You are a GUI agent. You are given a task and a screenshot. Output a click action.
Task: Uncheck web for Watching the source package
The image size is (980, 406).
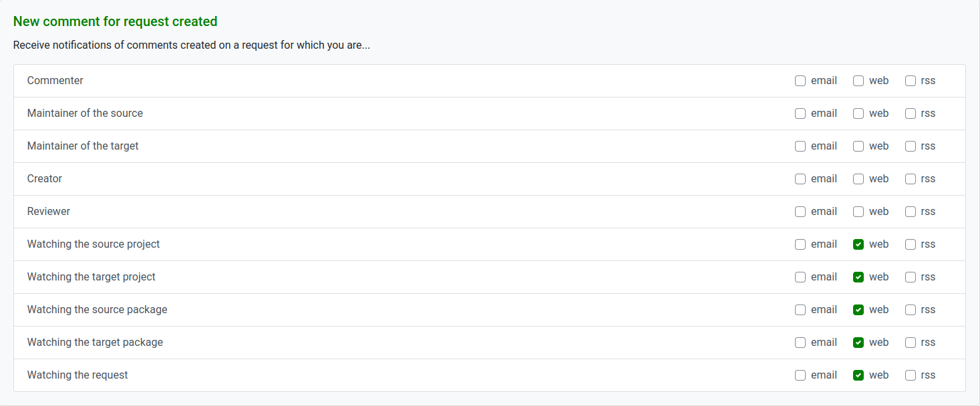coord(858,310)
